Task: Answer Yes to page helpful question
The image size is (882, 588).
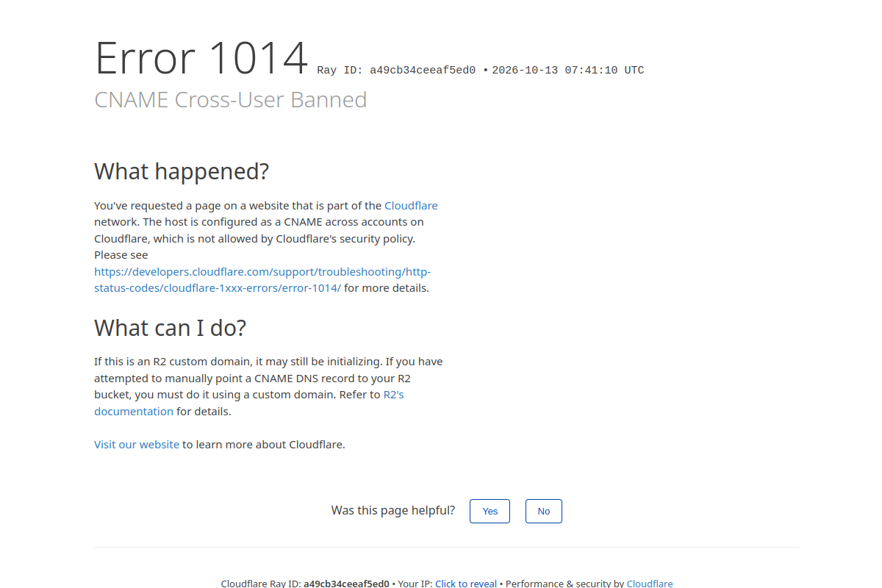Action: pos(490,512)
